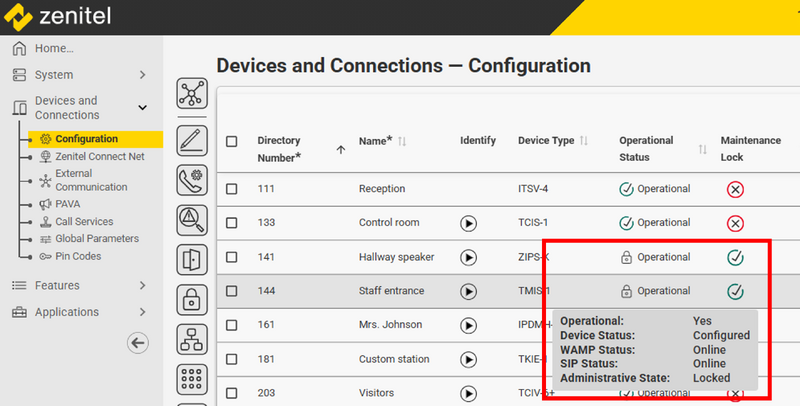Image resolution: width=800 pixels, height=406 pixels.
Task: Click Staff entrance's green maintenance lock check
Action: [735, 291]
